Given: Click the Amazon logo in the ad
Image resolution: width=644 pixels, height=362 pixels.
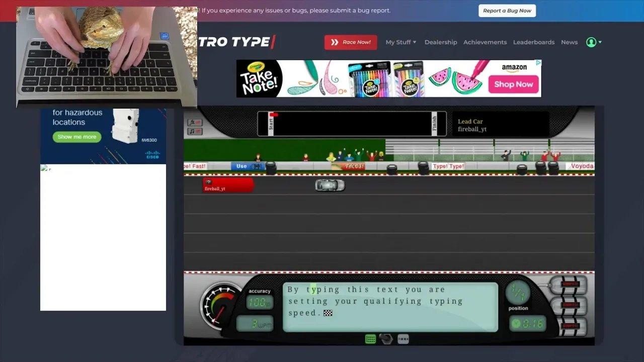Looking at the screenshot, I should 514,68.
